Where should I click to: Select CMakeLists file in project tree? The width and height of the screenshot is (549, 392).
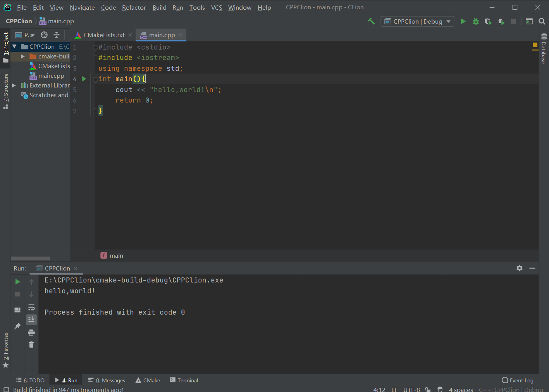[x=50, y=66]
